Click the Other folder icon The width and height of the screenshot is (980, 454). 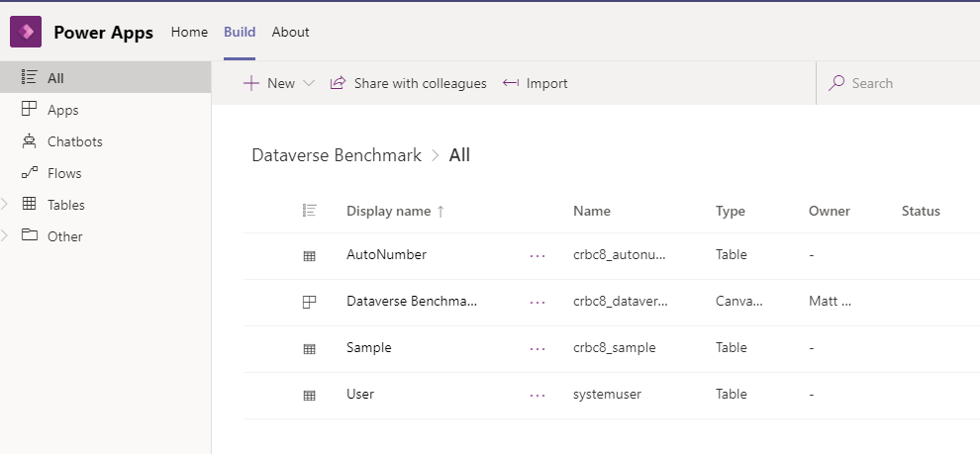29,235
